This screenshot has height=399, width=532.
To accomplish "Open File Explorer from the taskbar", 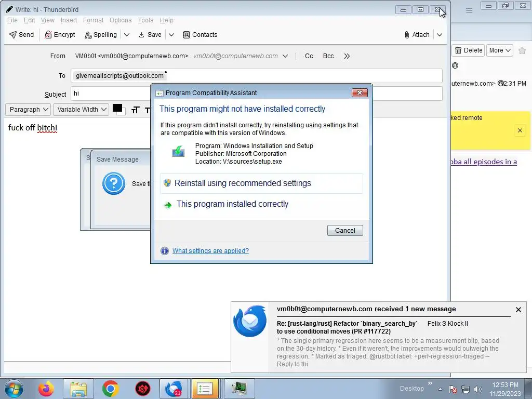I will 78,389.
